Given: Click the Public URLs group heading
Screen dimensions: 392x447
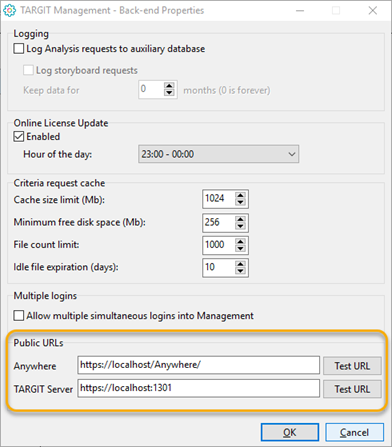Looking at the screenshot, I should [38, 343].
